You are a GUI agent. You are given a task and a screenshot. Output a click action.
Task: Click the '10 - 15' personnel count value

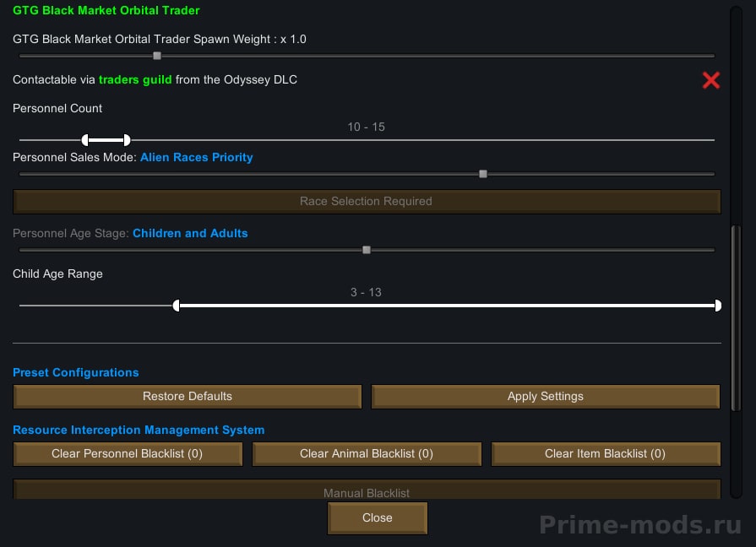click(x=366, y=127)
